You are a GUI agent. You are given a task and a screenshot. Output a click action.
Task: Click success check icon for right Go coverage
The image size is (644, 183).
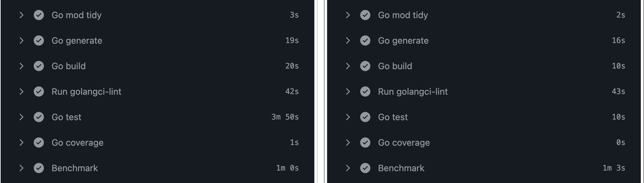[x=365, y=143]
